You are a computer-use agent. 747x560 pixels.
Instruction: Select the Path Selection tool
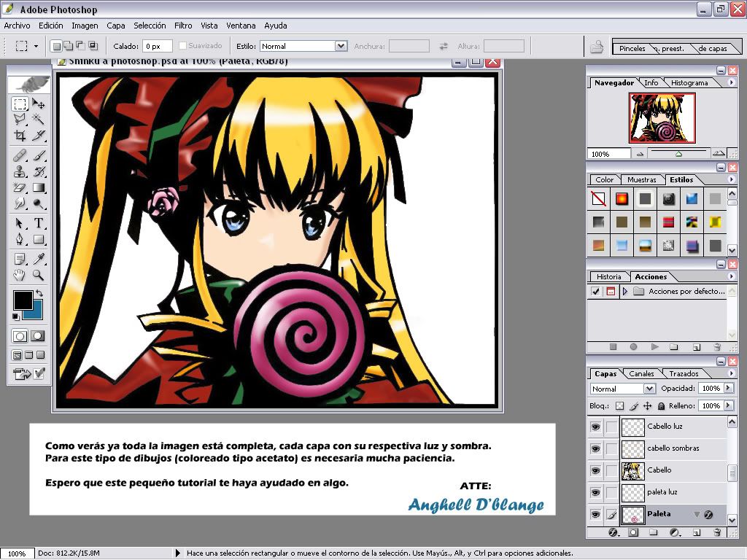[20, 223]
